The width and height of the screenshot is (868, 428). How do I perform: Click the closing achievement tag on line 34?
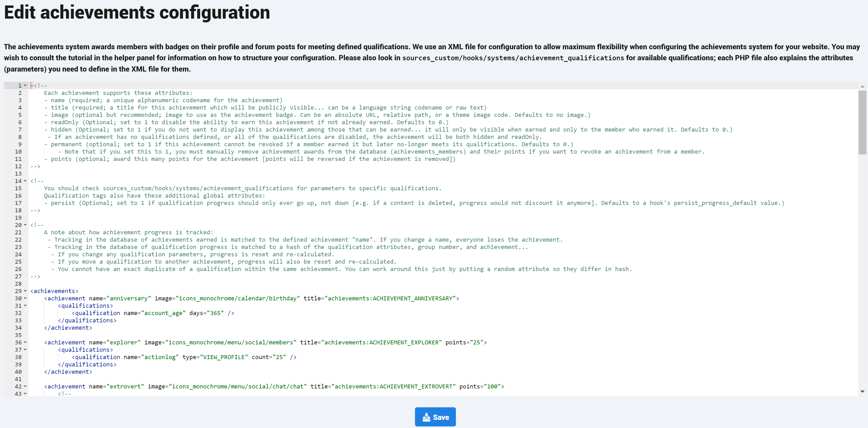coord(68,328)
